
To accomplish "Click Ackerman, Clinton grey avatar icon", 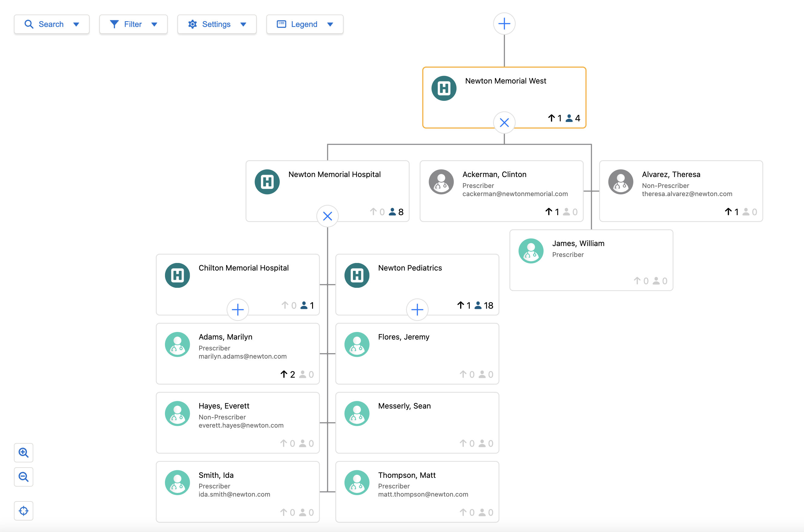I will 441,182.
